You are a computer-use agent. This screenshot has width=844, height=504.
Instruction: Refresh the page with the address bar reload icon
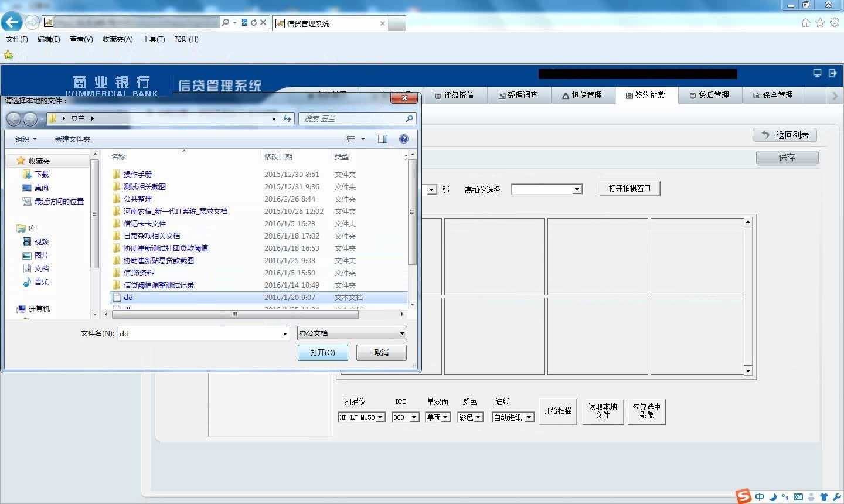254,23
